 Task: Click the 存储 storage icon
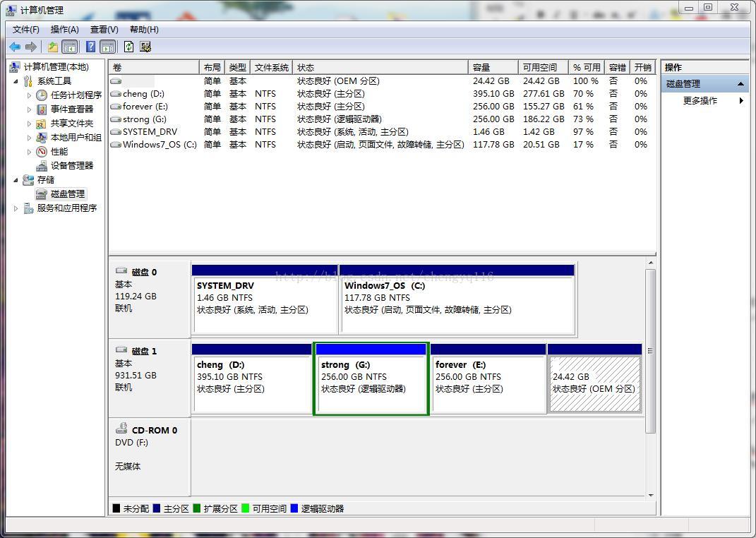pos(28,180)
